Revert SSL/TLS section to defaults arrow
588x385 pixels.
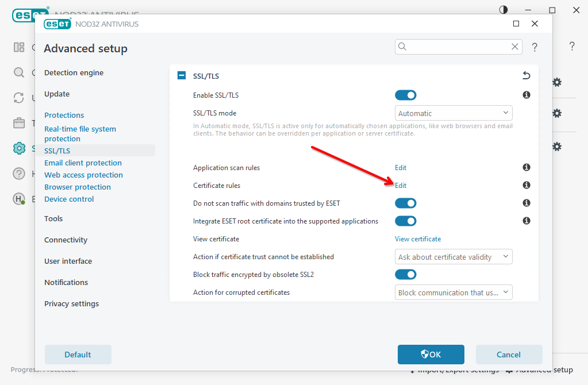pyautogui.click(x=526, y=75)
